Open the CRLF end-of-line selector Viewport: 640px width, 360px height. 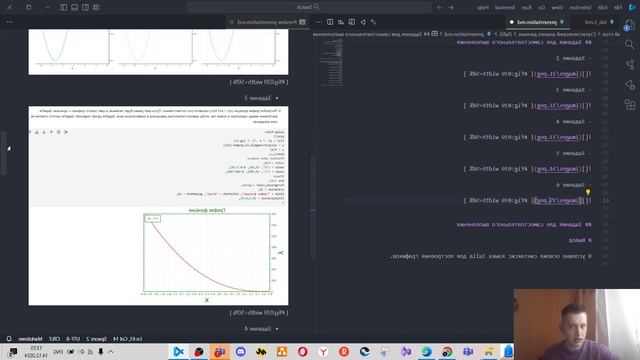pyautogui.click(x=54, y=339)
